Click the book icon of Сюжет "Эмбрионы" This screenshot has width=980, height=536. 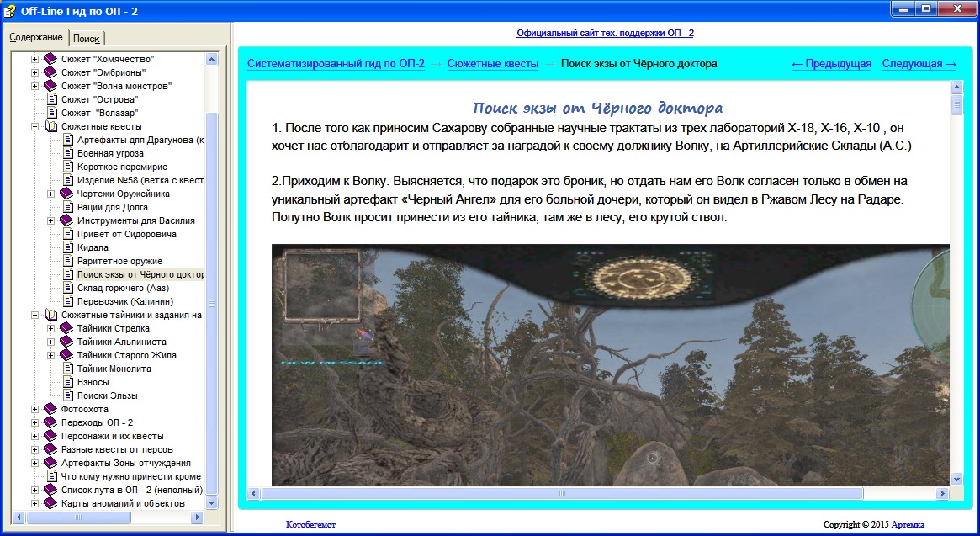click(x=50, y=72)
